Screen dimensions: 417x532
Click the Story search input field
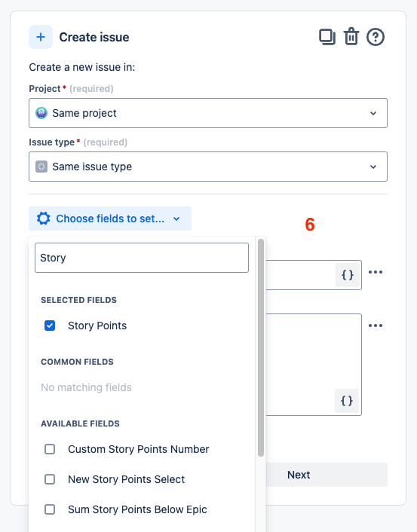coord(142,258)
